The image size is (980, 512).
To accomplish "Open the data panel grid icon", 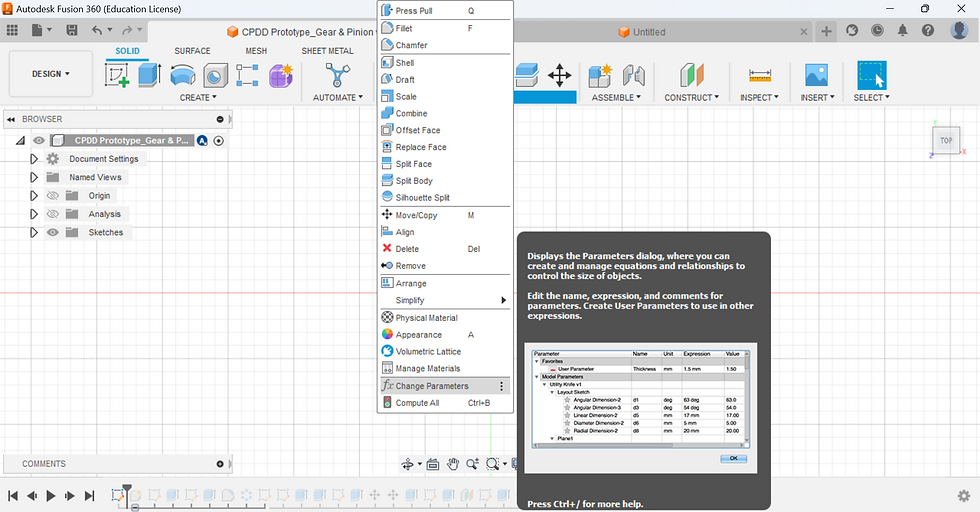I will pyautogui.click(x=12, y=30).
